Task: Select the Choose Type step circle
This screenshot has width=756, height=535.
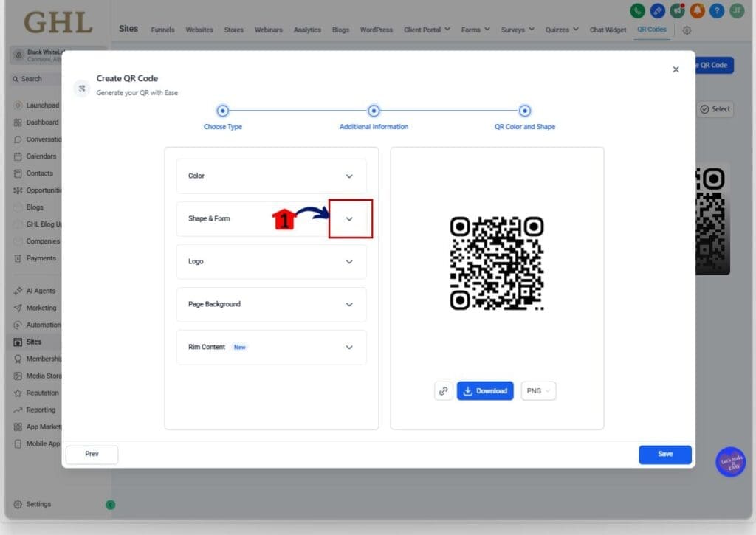Action: pos(223,110)
